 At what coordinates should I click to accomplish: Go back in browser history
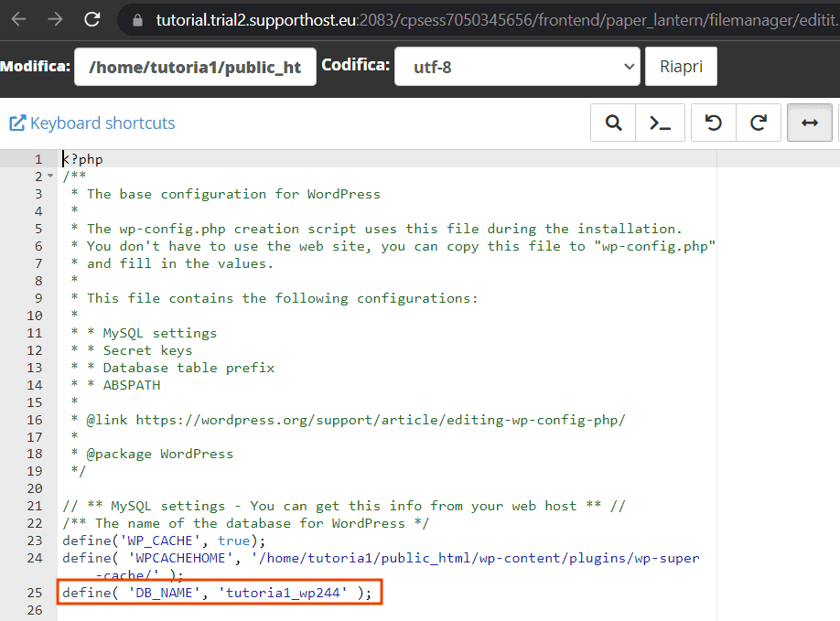[18, 20]
